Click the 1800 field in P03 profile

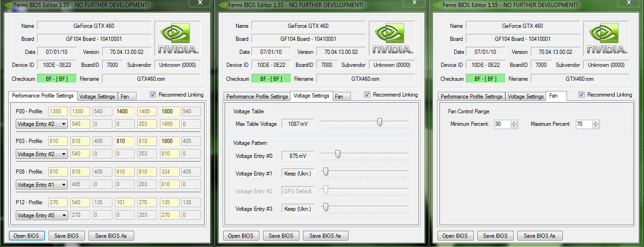(x=169, y=141)
